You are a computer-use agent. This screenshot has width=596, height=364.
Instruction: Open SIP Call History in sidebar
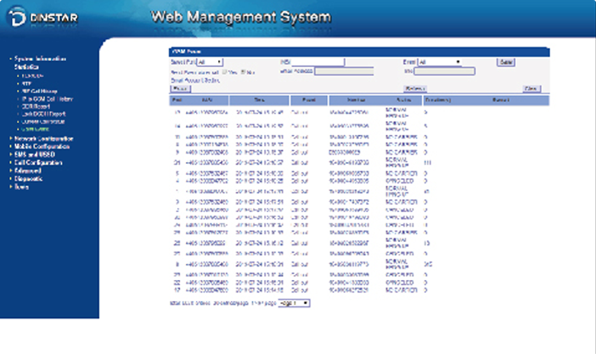40,91
